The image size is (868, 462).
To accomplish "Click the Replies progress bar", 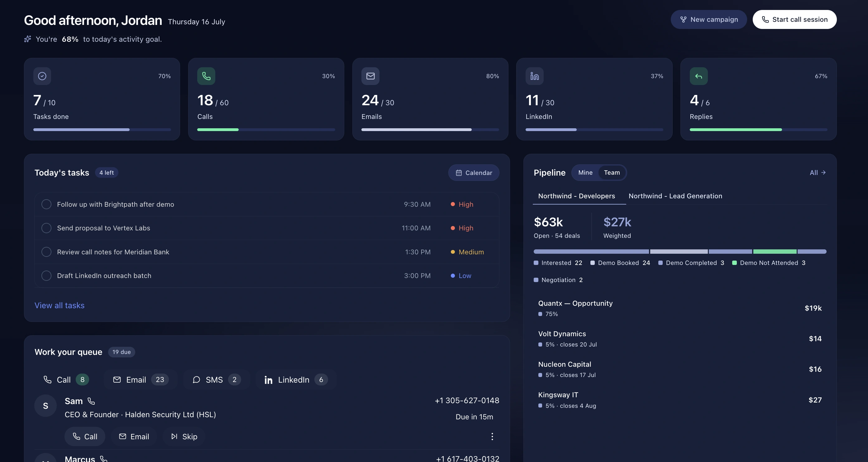I will click(759, 130).
